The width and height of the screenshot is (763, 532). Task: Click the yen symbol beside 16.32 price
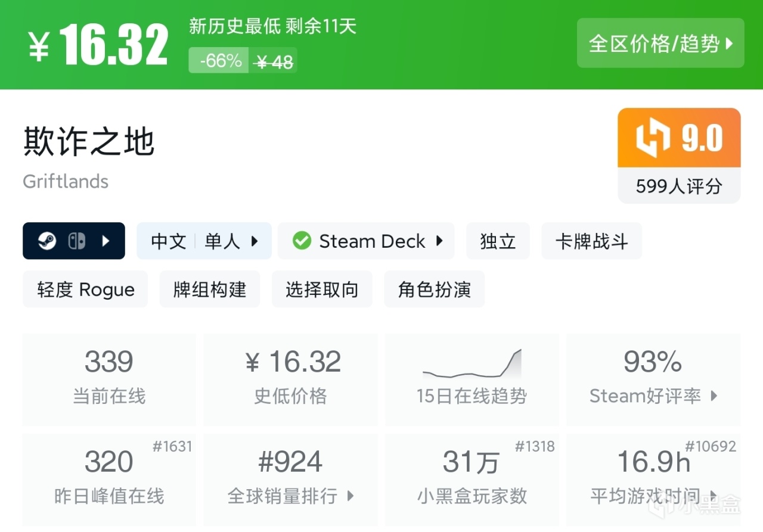point(39,46)
